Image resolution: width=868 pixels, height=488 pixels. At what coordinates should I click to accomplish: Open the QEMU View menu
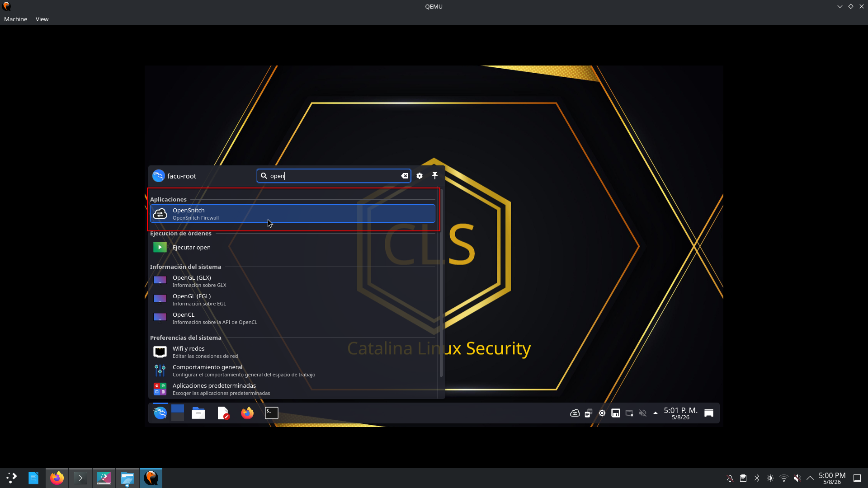(42, 19)
